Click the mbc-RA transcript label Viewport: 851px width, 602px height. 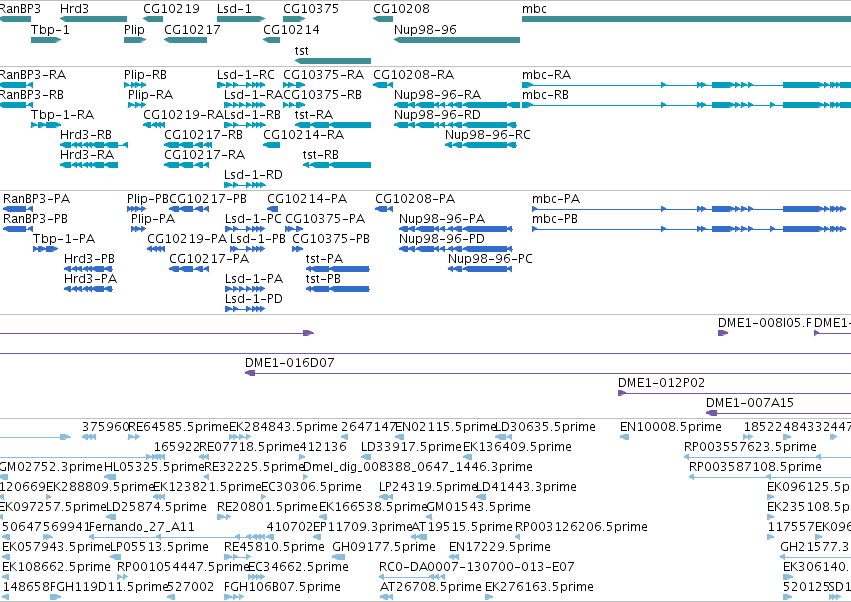pos(547,74)
